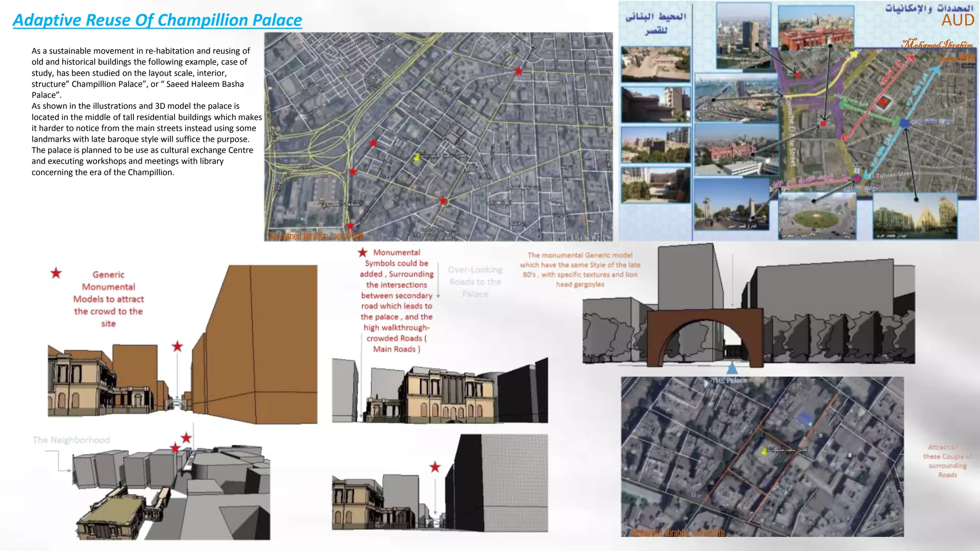
Task: Open the palace front view between dark towers
Action: pos(440,390)
